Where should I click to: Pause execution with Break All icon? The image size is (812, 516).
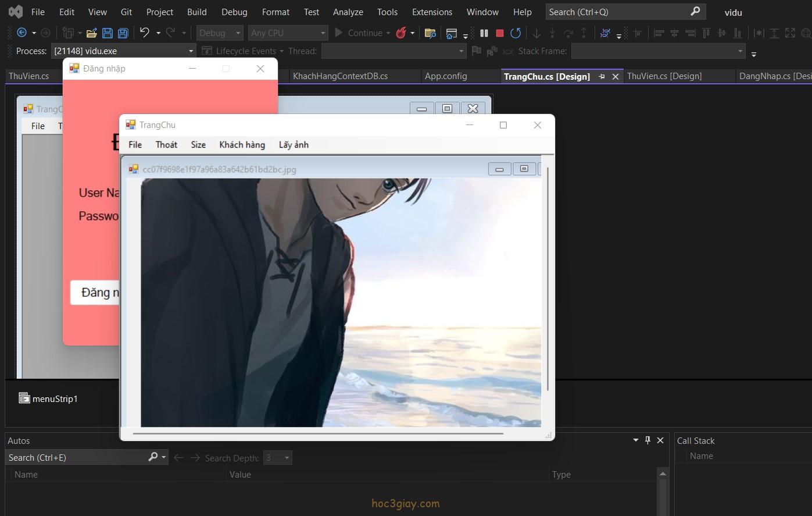[x=484, y=33]
